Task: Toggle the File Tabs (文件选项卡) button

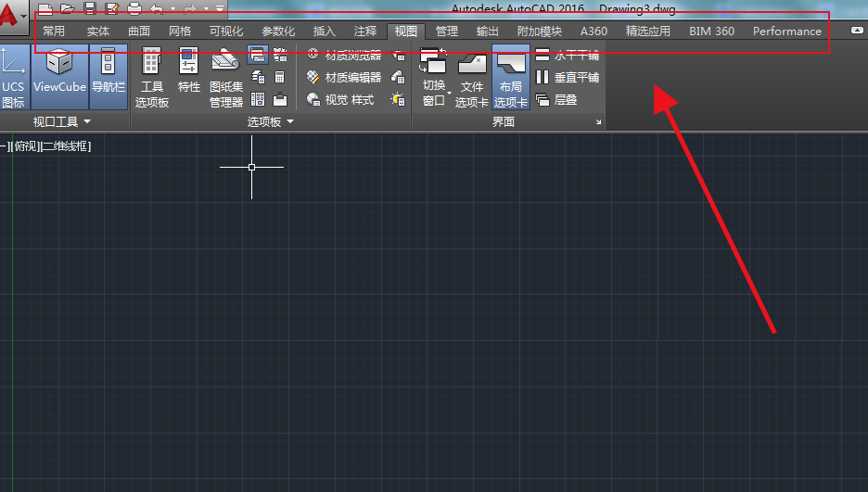Action: click(472, 77)
